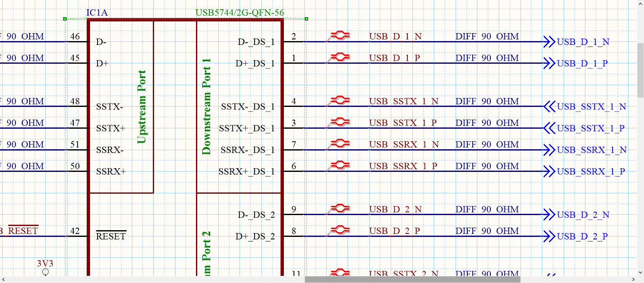
Task: Click pin number 47 for SSTX+
Action: click(x=75, y=123)
